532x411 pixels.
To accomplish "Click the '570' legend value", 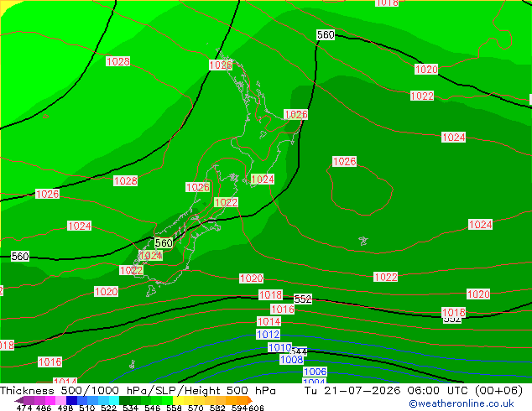I will (196, 408).
